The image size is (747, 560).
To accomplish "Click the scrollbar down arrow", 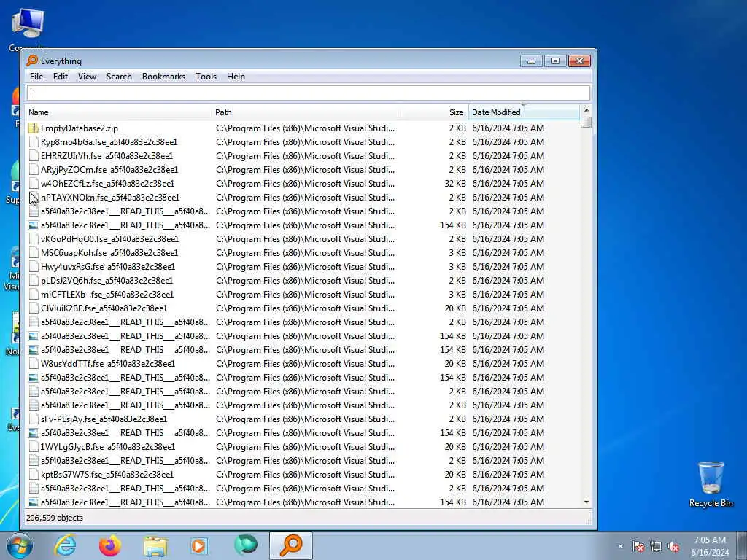I will click(x=587, y=502).
